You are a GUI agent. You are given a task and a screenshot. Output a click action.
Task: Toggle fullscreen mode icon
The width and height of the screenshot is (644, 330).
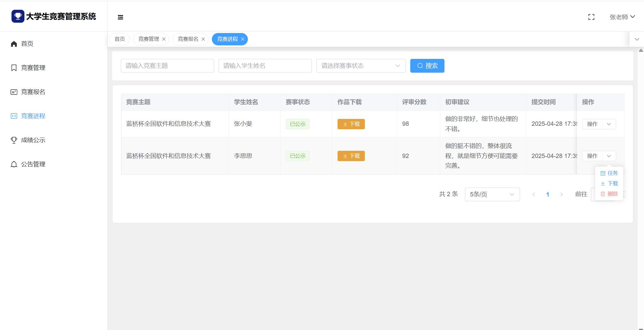(591, 17)
